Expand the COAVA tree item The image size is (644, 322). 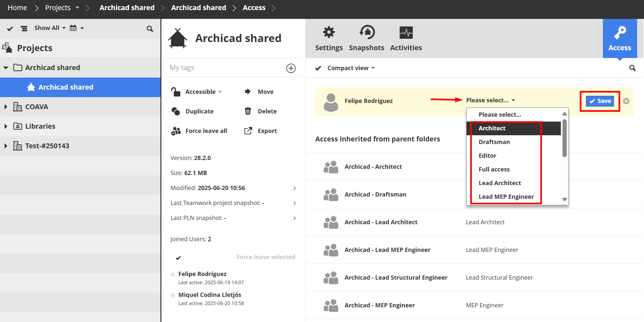[x=6, y=107]
